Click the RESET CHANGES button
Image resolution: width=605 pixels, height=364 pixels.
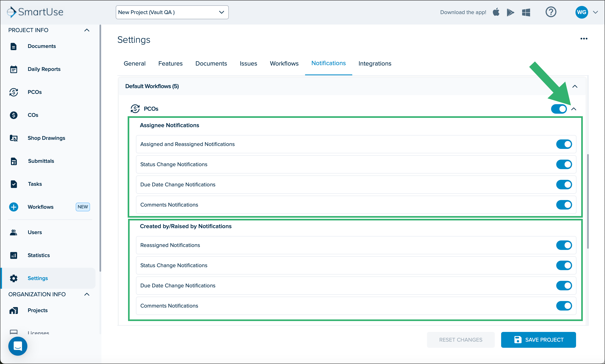pyautogui.click(x=461, y=340)
